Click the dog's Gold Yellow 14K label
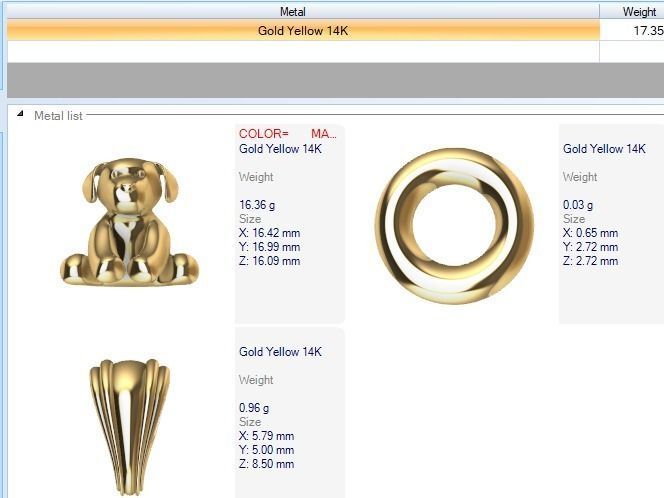 (280, 149)
